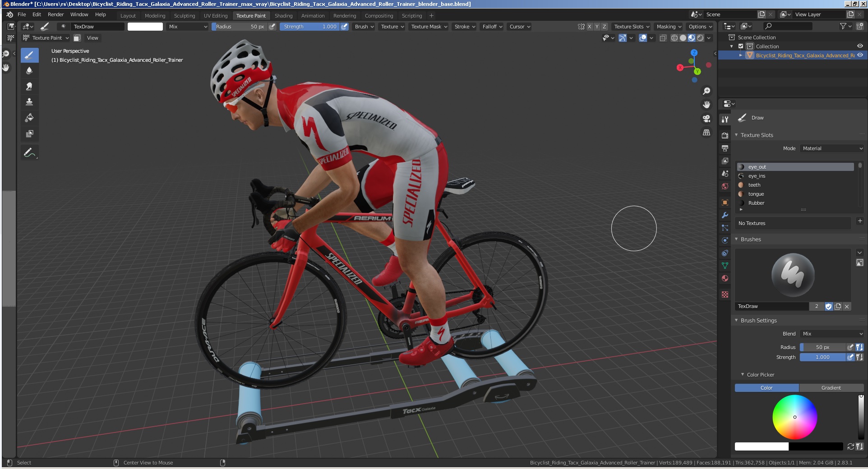Select the teeth texture slot
This screenshot has width=868, height=469.
tap(795, 185)
